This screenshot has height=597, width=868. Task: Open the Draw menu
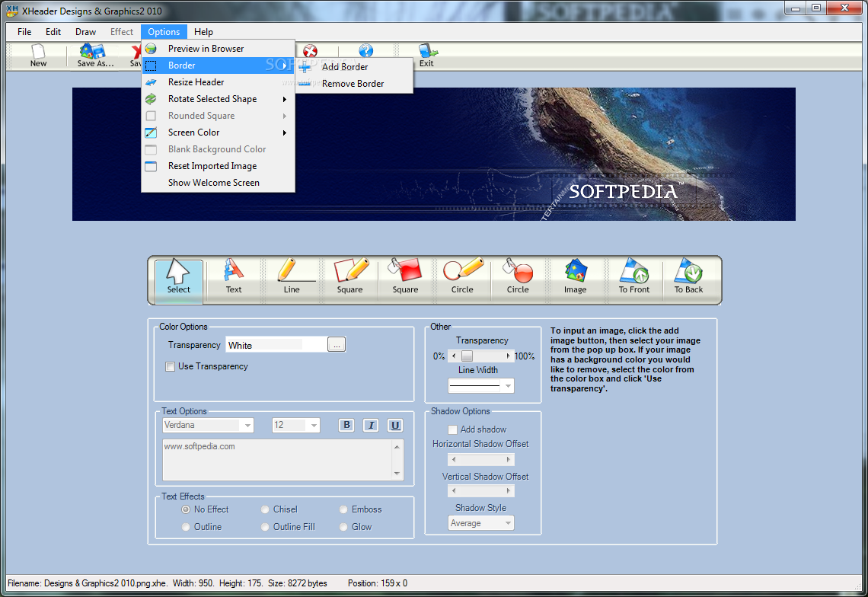(86, 31)
